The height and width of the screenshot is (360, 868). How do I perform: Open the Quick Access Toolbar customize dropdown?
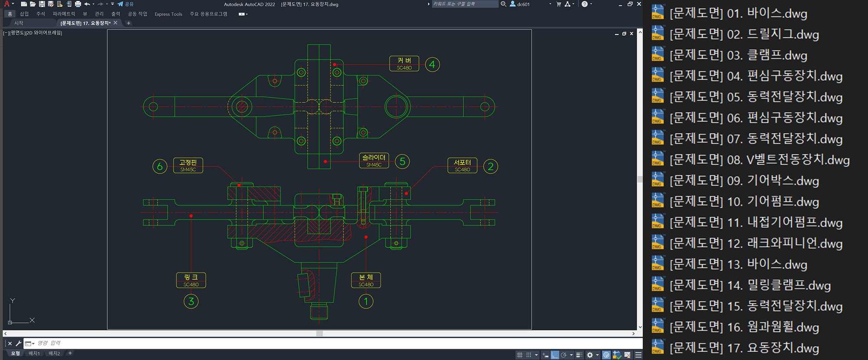click(x=112, y=4)
